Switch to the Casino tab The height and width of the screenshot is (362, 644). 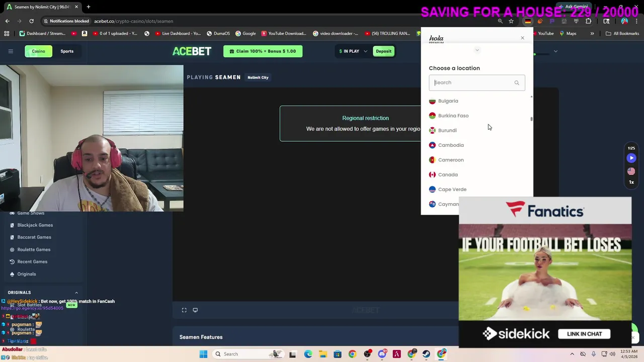(x=38, y=51)
